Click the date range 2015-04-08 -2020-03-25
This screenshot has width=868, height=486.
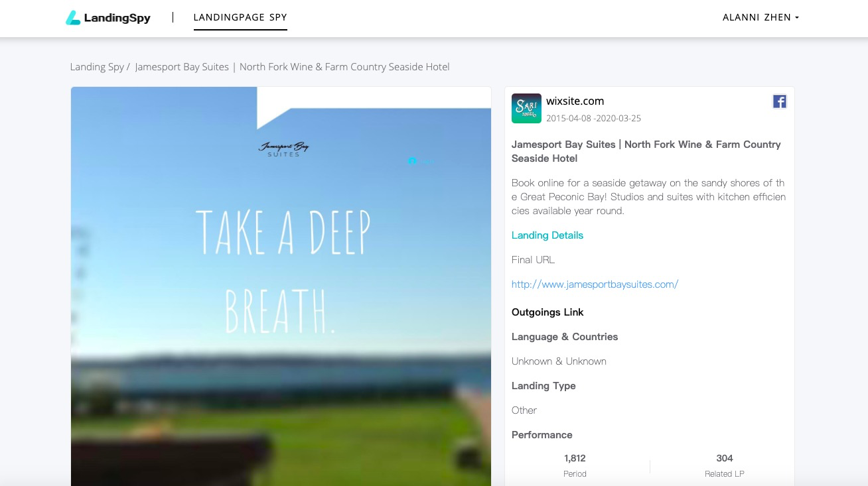[593, 119]
